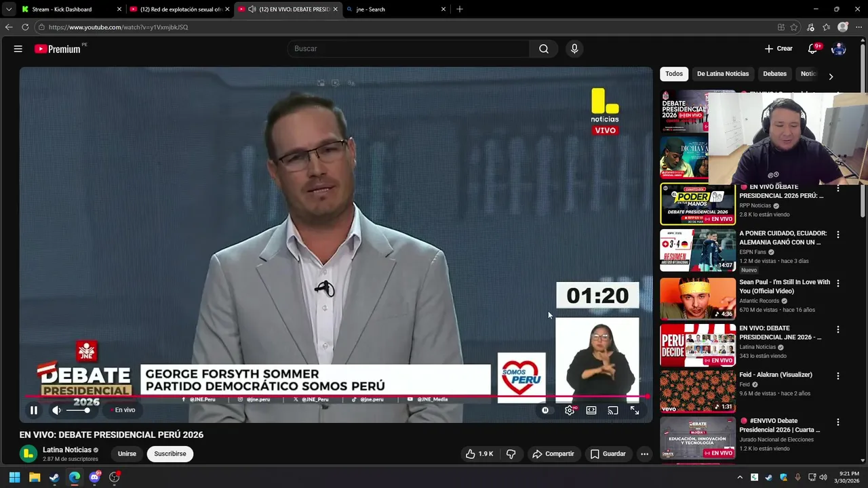Open the YouTube hamburger guide menu
Screen dimensions: 868x488
[x=18, y=49]
